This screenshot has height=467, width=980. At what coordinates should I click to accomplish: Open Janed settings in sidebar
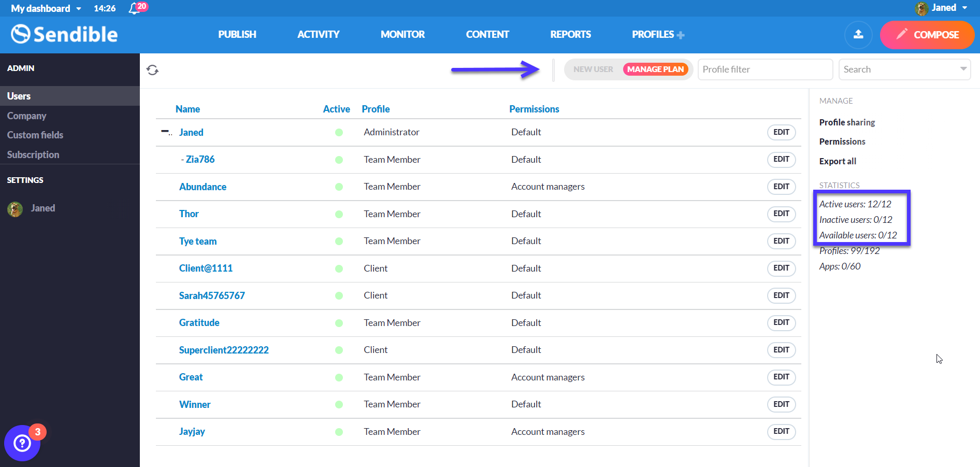[x=43, y=208]
